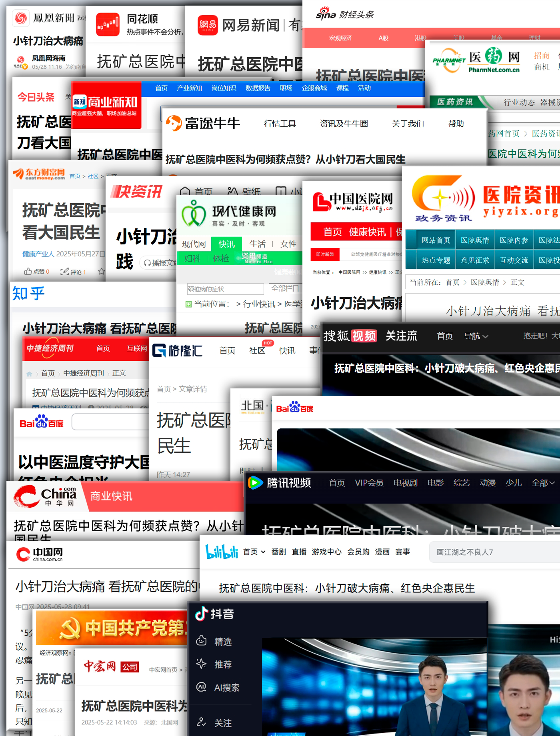Viewport: 560px width, 736px height.
Task: Open the 全部栏目 dropdown on 现代健康网
Action: tap(286, 288)
